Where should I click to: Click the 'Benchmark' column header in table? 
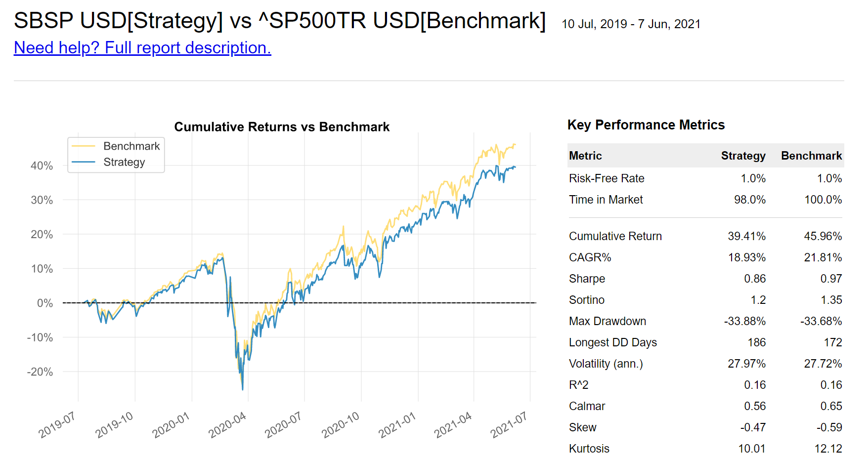click(x=811, y=156)
